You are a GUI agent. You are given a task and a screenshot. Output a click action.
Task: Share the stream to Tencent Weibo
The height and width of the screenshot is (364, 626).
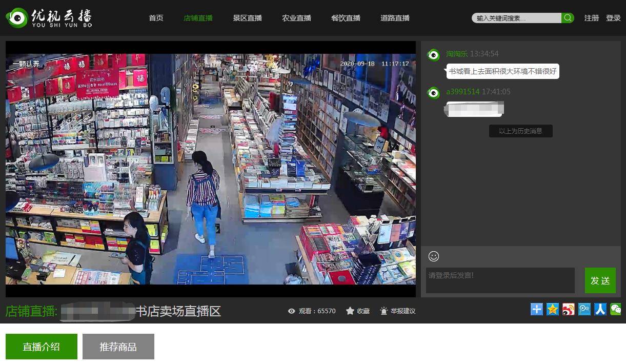[584, 309]
